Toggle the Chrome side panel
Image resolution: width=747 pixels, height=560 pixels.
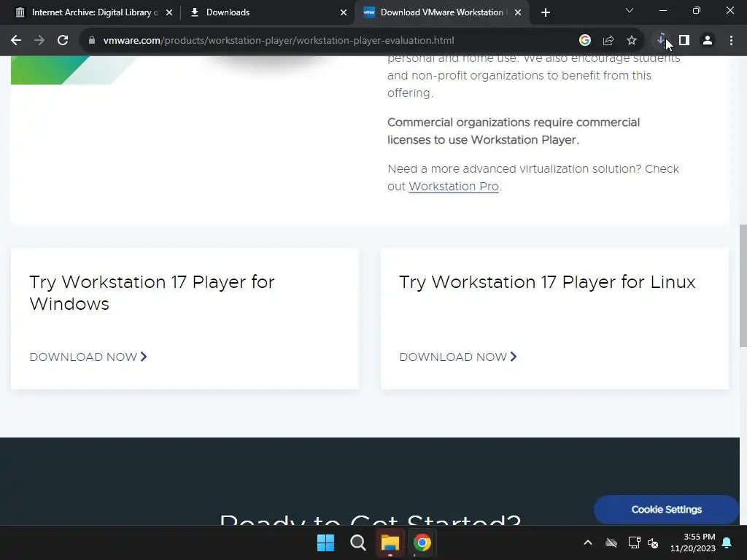click(684, 41)
